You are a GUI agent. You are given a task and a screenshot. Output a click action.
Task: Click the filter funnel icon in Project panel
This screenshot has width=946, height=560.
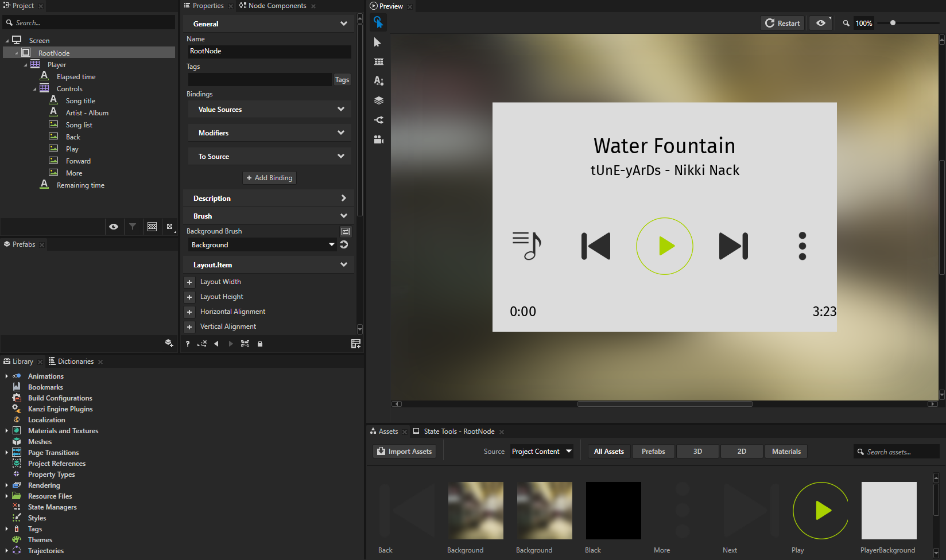[133, 227]
